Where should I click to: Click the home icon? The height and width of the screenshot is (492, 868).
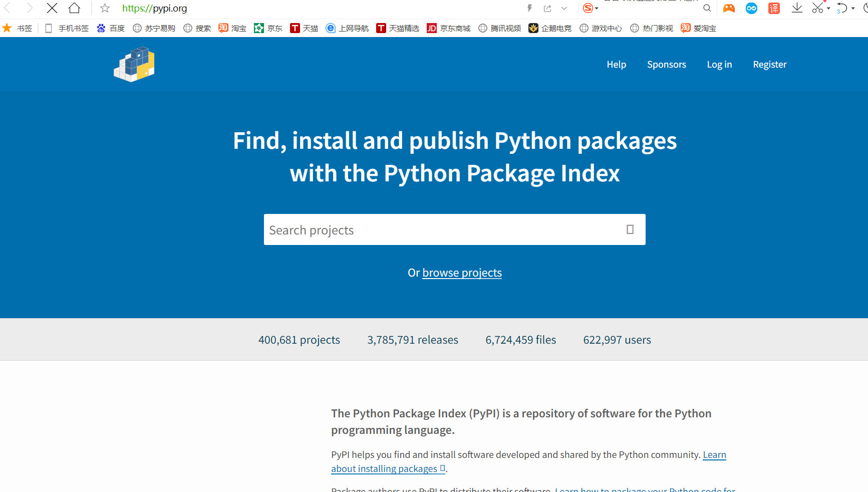[x=74, y=8]
